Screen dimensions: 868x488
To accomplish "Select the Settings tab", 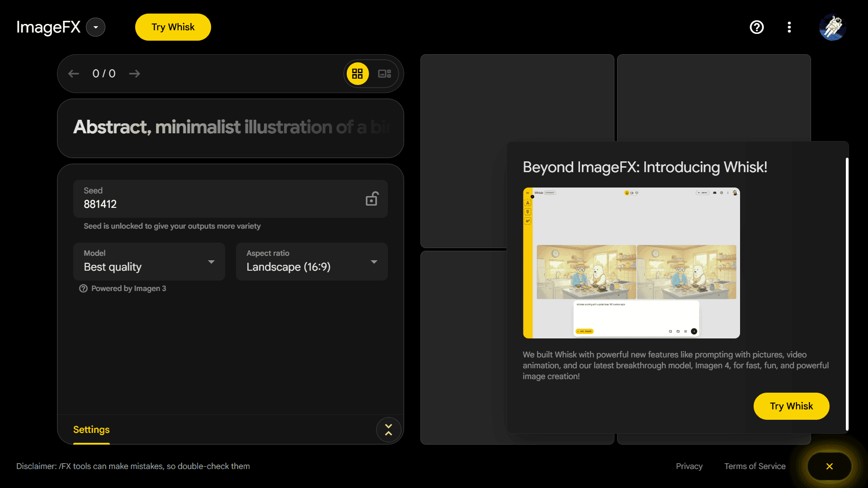I will (x=91, y=430).
